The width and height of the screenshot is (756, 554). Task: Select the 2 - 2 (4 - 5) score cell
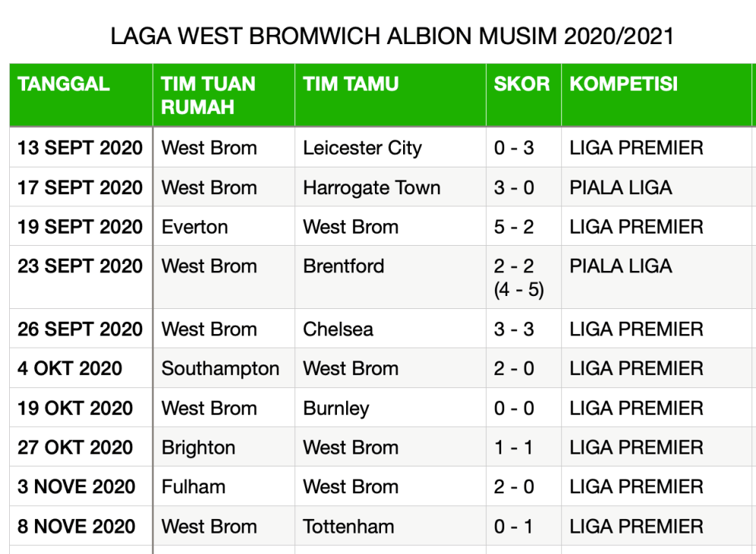pos(519,278)
